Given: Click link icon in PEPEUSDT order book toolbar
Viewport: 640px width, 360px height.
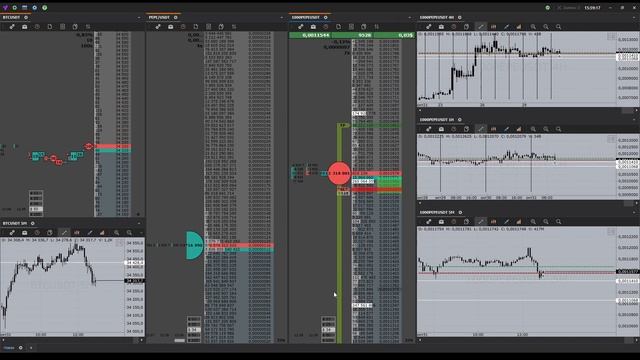Looking at the screenshot, I should [158, 27].
